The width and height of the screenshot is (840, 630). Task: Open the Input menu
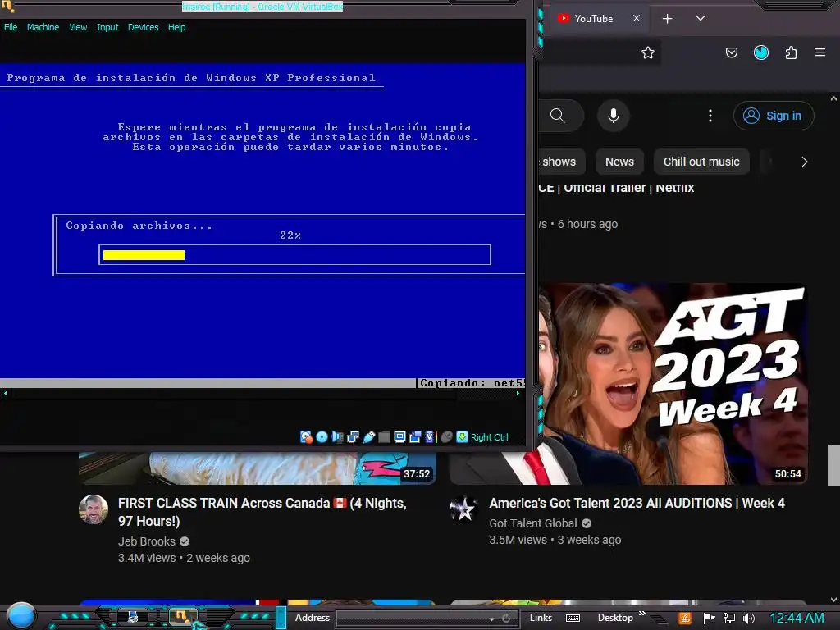coord(107,27)
